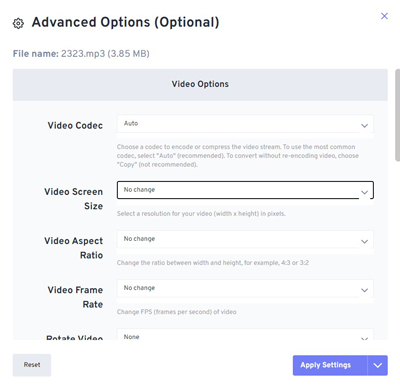The height and width of the screenshot is (387, 400).
Task: Click the Video Screen Size chevron arrow
Action: (x=364, y=192)
